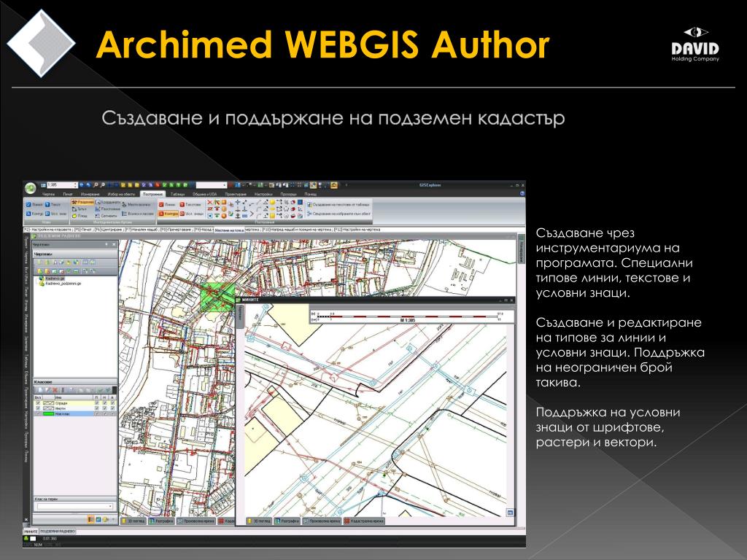Click the Координати tool button
This screenshot has width=747, height=560.
point(108,202)
